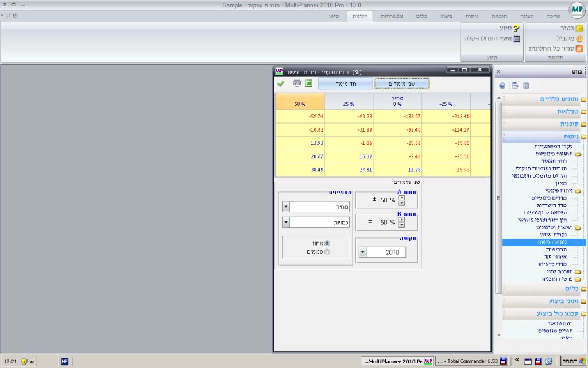Open the מחיר characteristic dropdown
This screenshot has height=368, width=588.
pyautogui.click(x=286, y=206)
